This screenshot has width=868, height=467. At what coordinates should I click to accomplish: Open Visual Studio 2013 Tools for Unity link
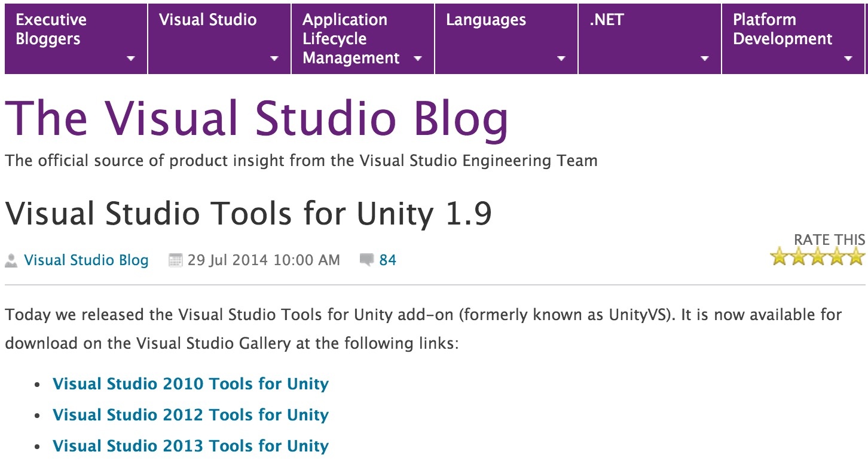click(191, 446)
